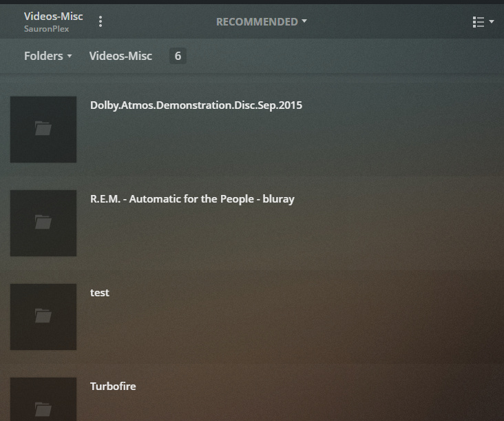
Task: Open the Turbofire folder thumbnail
Action: pos(43,399)
